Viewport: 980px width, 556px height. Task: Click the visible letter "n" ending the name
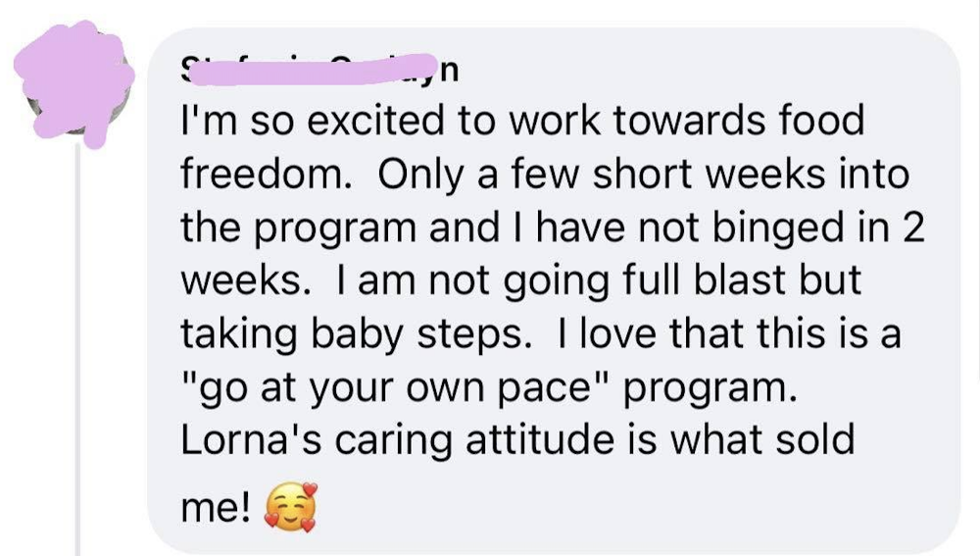[x=450, y=72]
